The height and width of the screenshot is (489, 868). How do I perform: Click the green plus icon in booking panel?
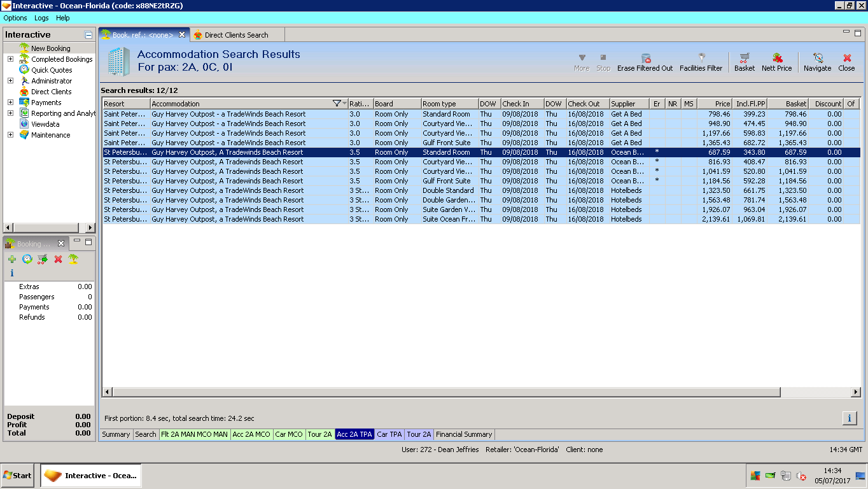click(x=12, y=259)
